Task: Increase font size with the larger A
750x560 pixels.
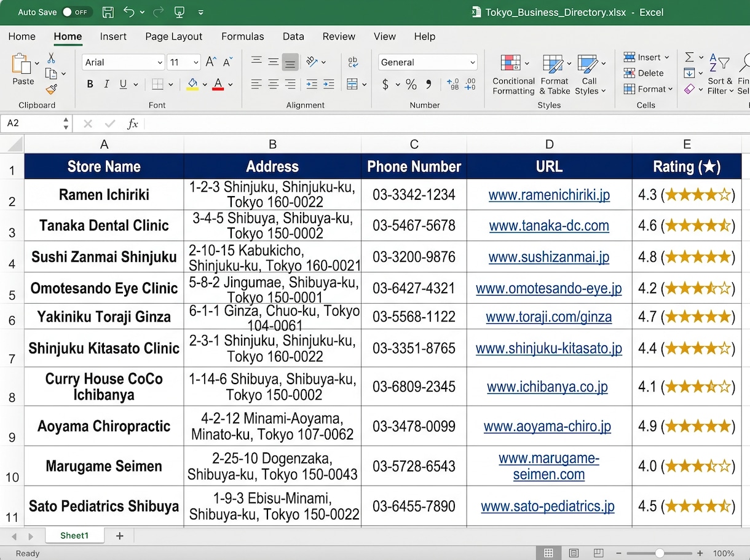Action: pyautogui.click(x=211, y=62)
